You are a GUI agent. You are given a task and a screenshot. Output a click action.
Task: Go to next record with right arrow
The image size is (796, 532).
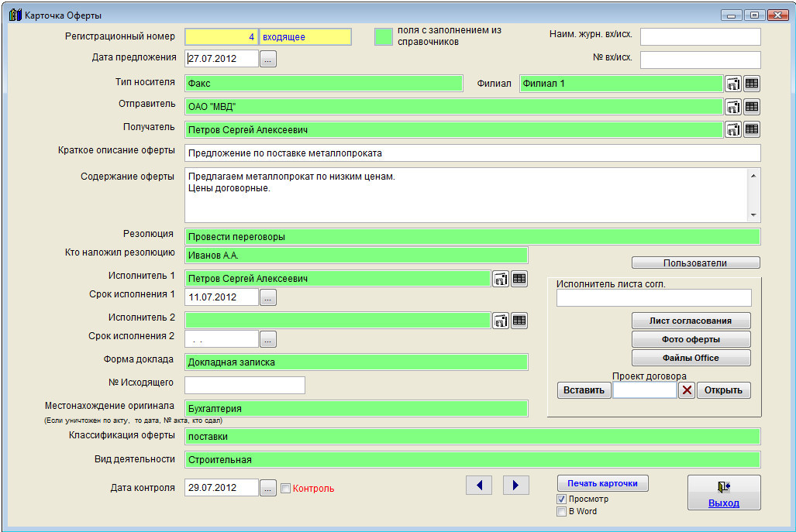pos(515,485)
